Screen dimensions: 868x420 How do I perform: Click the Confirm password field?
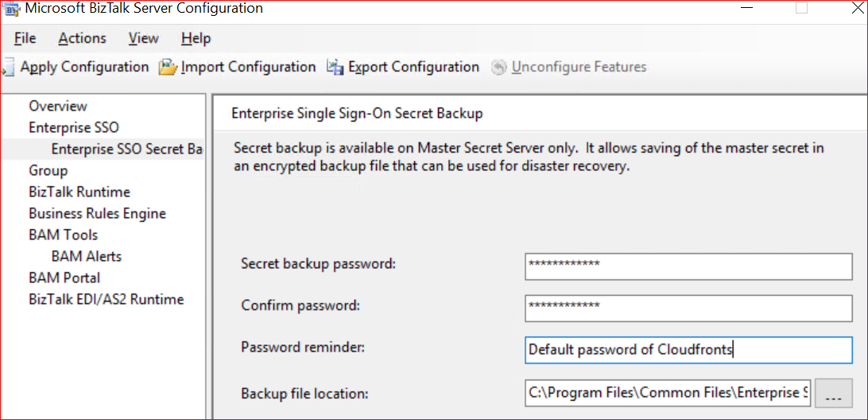point(688,307)
